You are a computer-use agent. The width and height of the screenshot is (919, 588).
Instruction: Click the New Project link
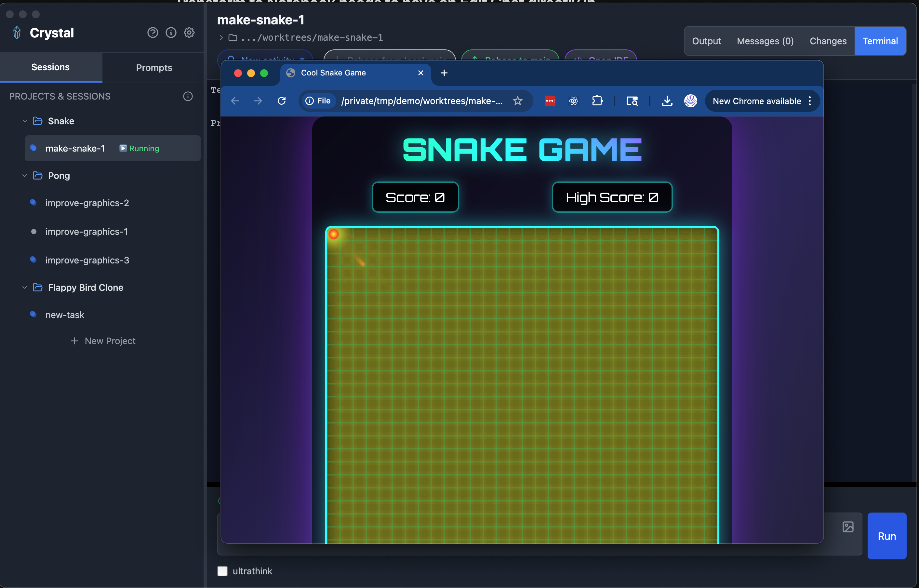(103, 341)
